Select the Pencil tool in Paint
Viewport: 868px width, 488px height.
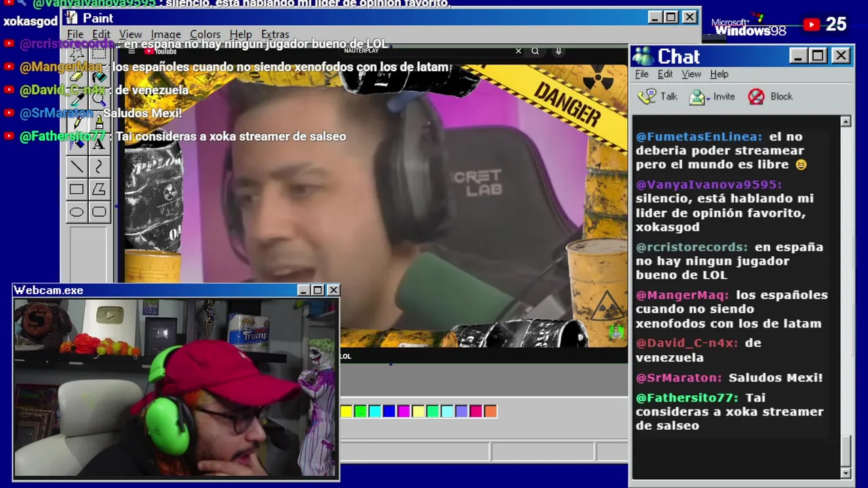pos(77,121)
